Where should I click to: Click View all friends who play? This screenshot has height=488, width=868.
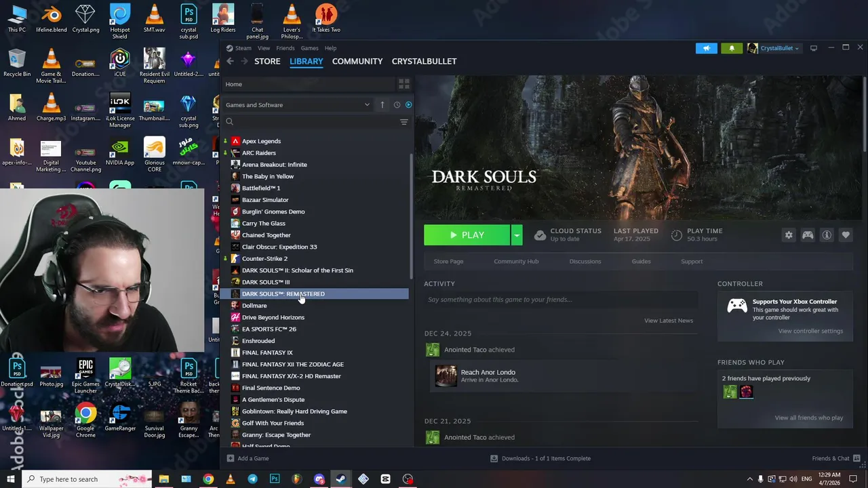point(809,418)
